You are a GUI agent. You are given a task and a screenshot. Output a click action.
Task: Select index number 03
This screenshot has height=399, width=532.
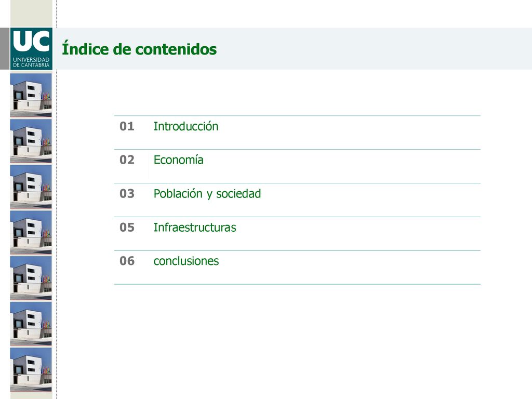click(x=127, y=193)
